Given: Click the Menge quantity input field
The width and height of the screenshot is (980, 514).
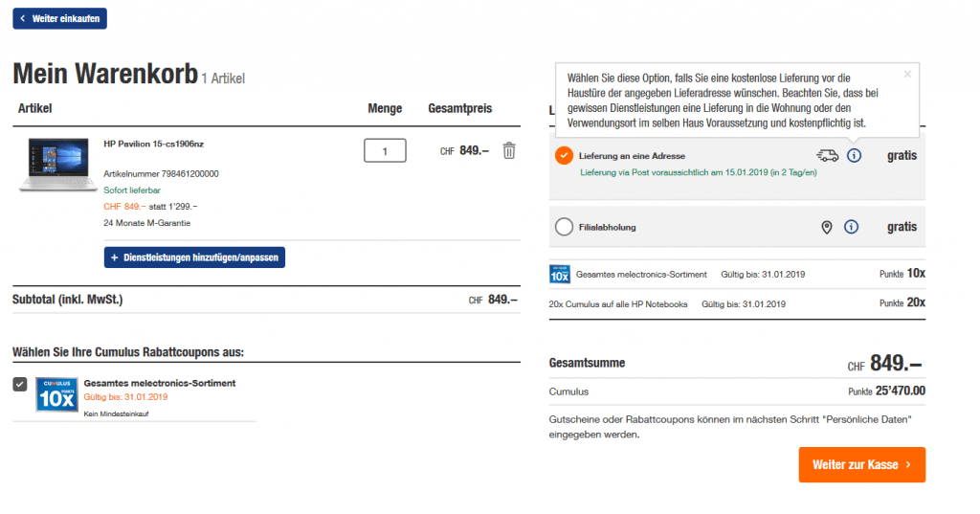Looking at the screenshot, I should (385, 150).
